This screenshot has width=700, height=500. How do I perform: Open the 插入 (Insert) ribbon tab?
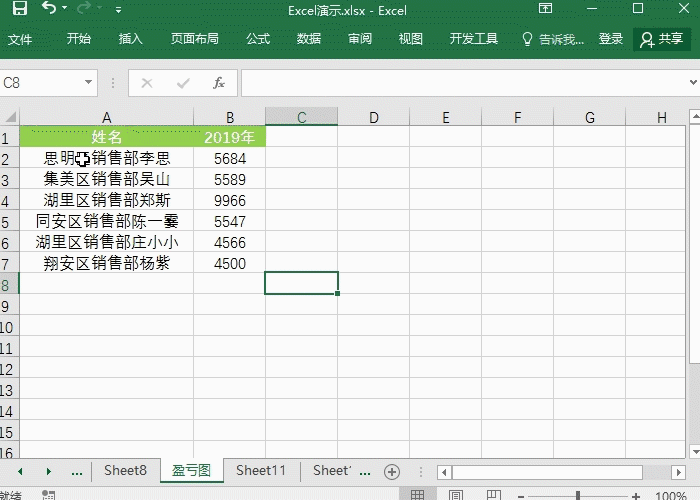coord(131,39)
